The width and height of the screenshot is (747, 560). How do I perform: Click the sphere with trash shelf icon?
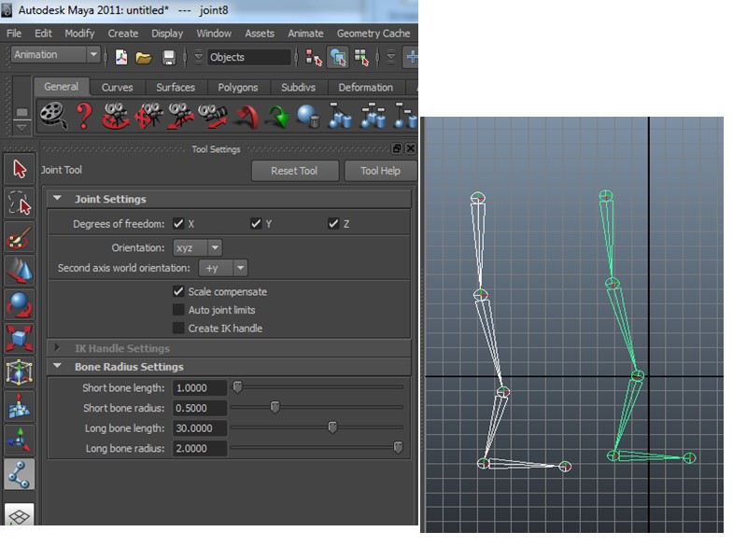(308, 116)
